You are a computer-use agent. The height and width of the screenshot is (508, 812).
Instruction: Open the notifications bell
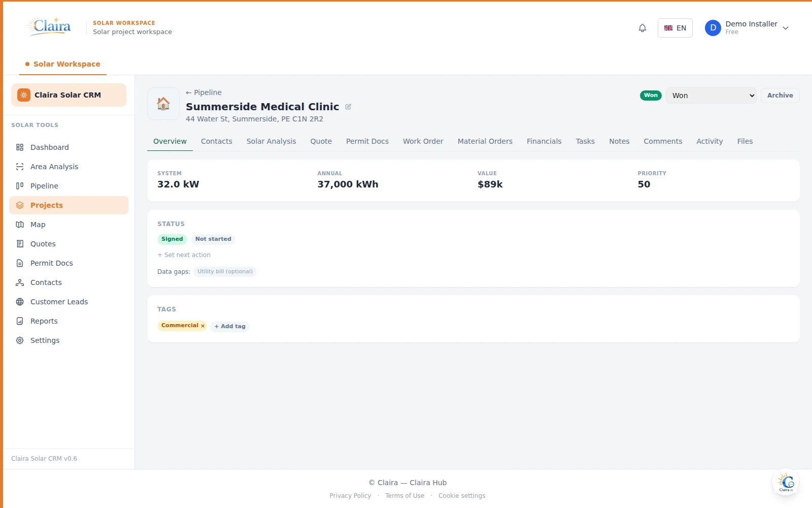pyautogui.click(x=642, y=28)
